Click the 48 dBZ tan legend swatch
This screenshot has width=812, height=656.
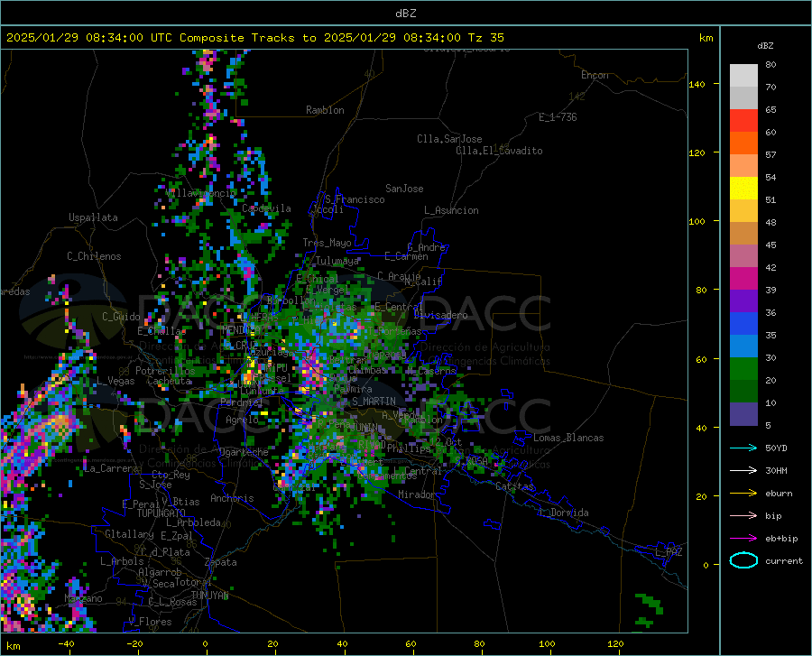(x=743, y=234)
